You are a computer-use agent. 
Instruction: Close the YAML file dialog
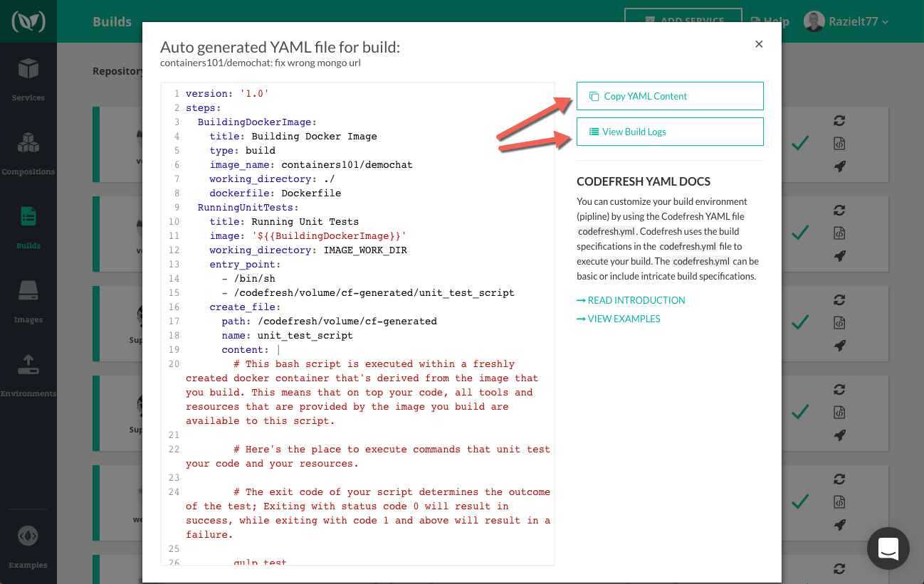click(759, 44)
